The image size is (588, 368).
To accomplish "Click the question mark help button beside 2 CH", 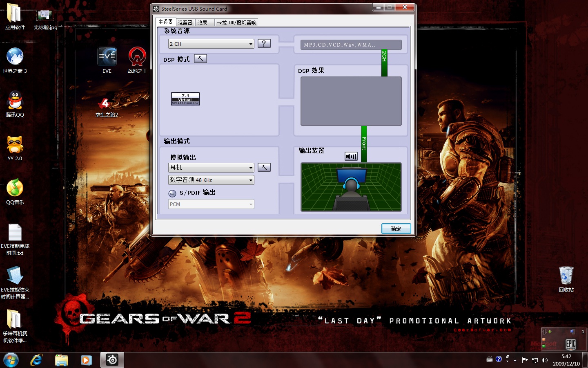I will (264, 43).
